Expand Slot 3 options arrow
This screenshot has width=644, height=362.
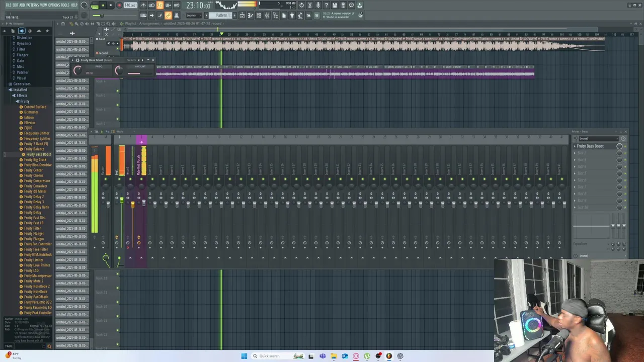coord(575,160)
